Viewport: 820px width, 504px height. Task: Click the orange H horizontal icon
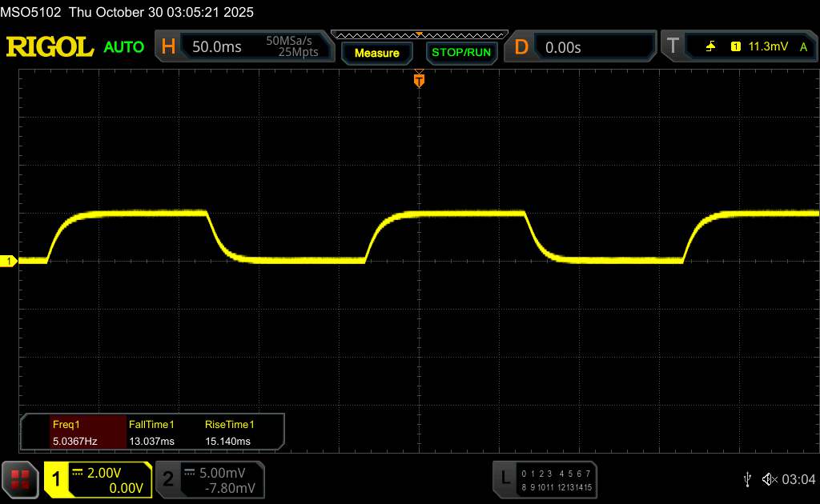pyautogui.click(x=168, y=47)
